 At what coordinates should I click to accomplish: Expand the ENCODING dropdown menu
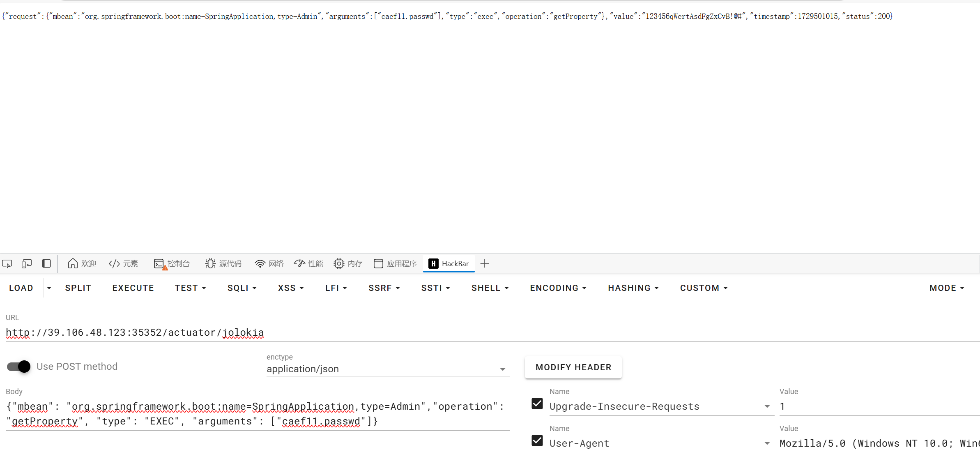tap(558, 288)
